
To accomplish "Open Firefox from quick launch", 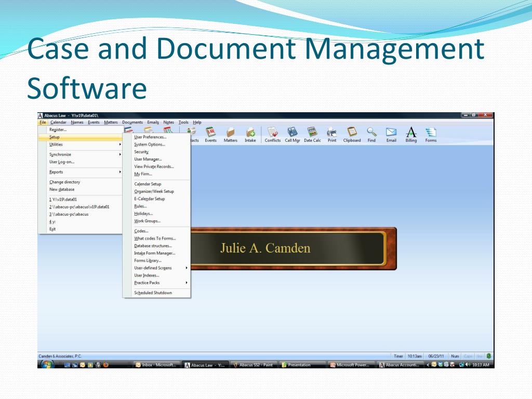I will click(x=106, y=365).
